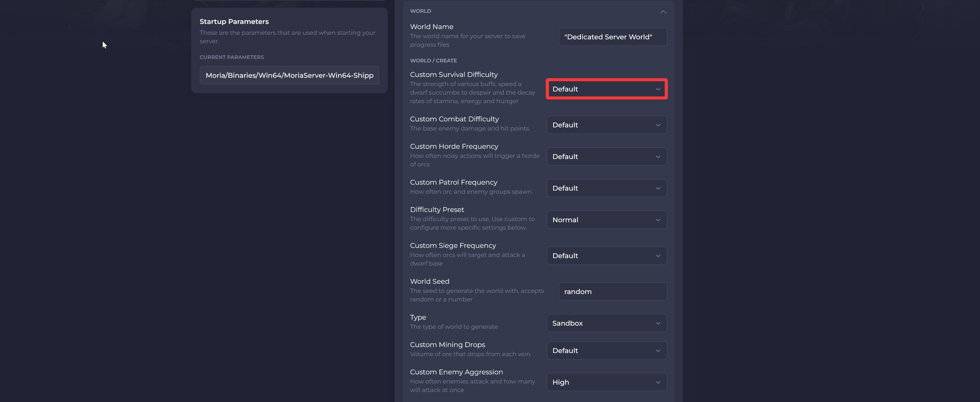Click "Volume of ore that drops from each vein" text

(x=470, y=354)
